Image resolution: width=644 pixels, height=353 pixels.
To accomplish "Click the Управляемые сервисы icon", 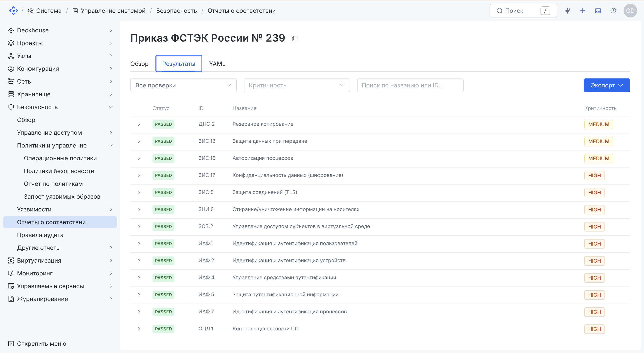I will coord(11,286).
